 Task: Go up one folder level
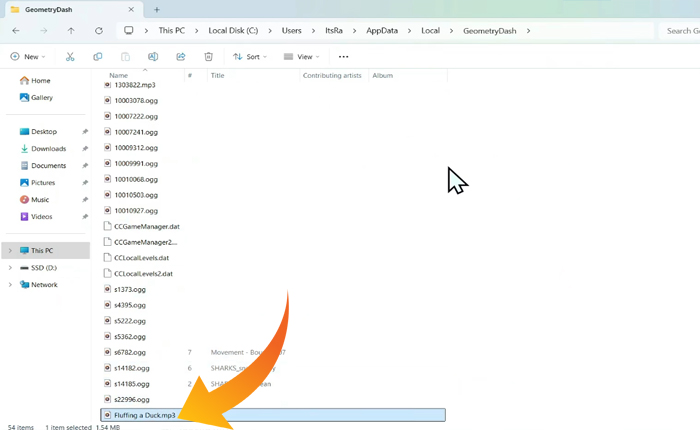(70, 31)
